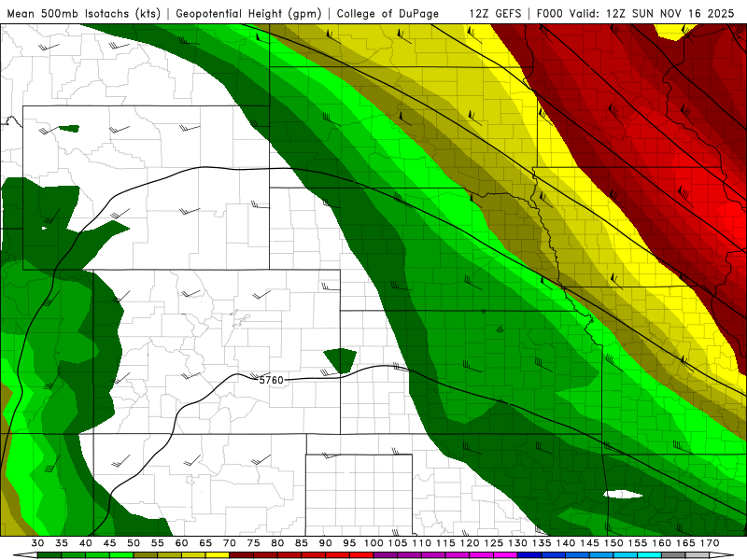Click the 'Mean 500mb Isotachs (kts)' title text
This screenshot has width=747, height=560.
click(83, 13)
